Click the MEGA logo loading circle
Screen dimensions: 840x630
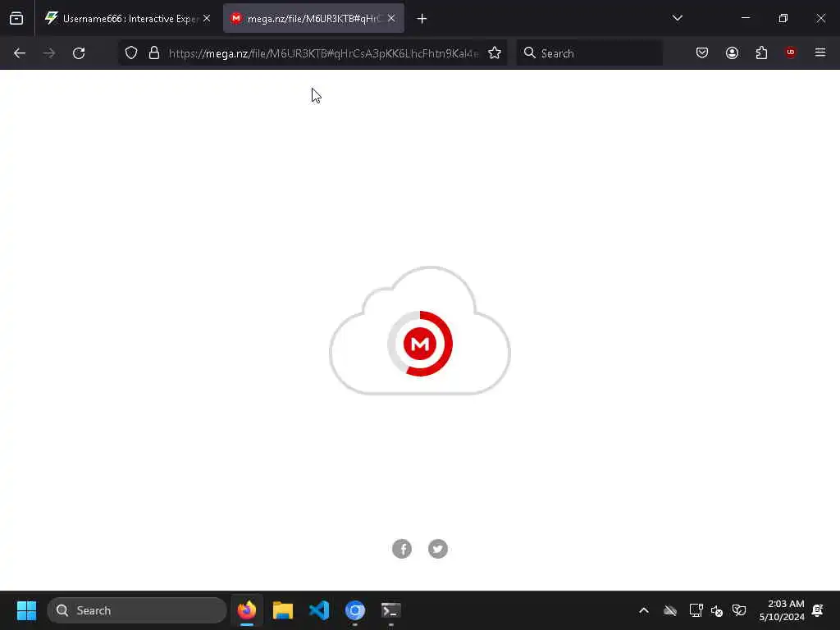click(x=420, y=344)
